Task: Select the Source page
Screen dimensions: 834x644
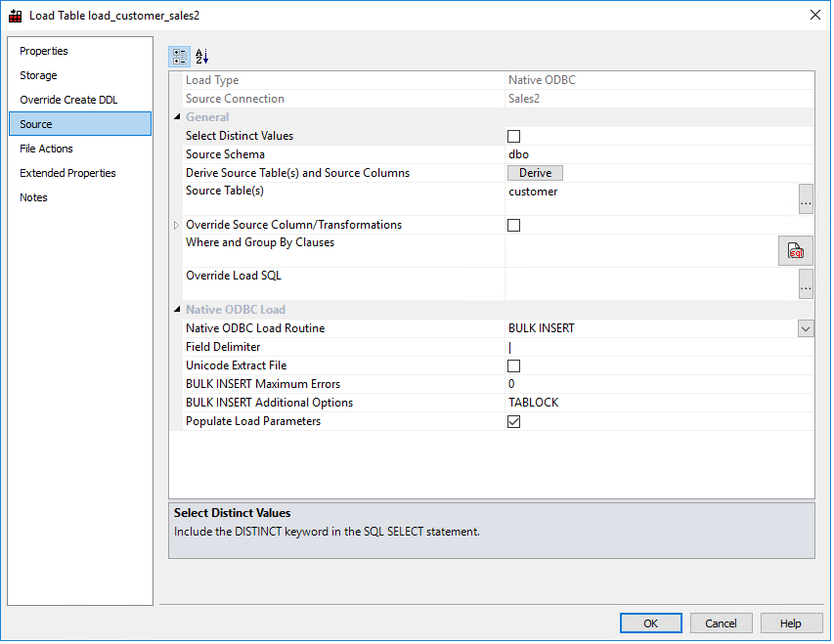Action: (80, 124)
